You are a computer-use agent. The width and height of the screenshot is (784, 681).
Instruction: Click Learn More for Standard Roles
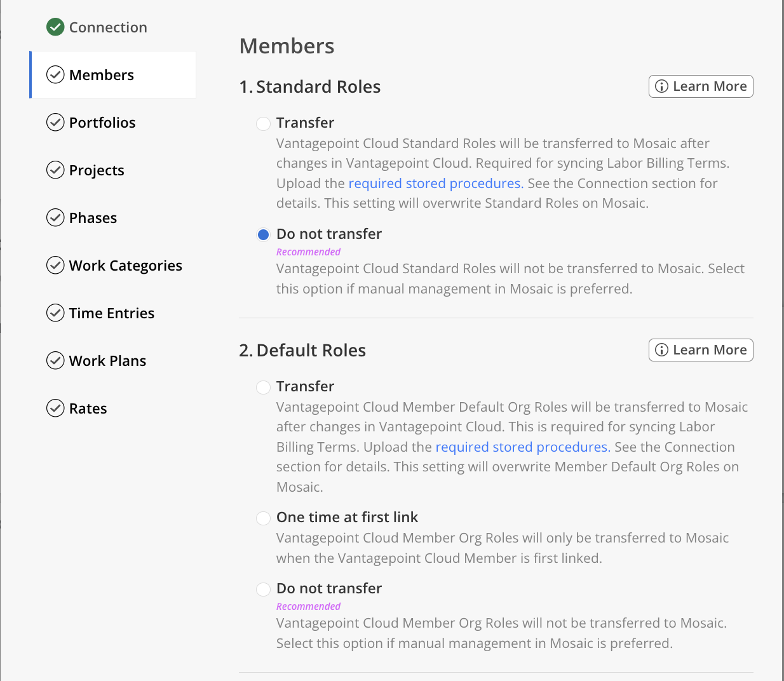tap(700, 86)
